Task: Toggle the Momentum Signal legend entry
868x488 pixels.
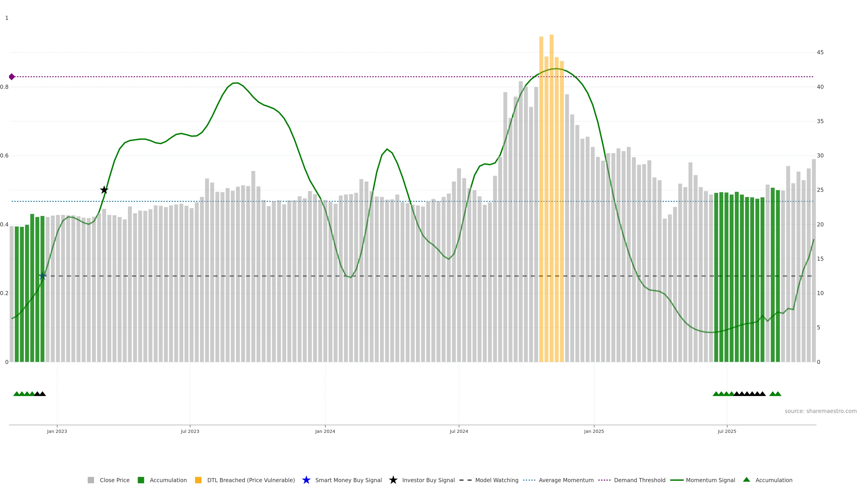Action: tap(710, 480)
